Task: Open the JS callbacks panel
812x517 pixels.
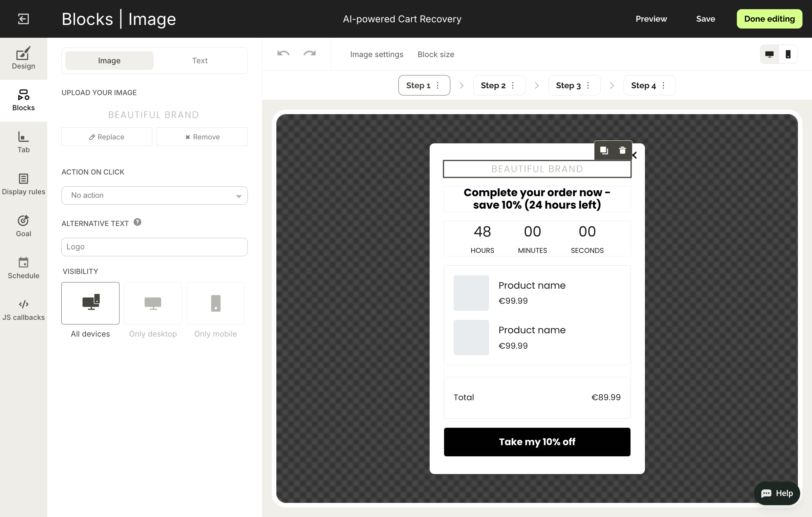Action: (x=23, y=309)
